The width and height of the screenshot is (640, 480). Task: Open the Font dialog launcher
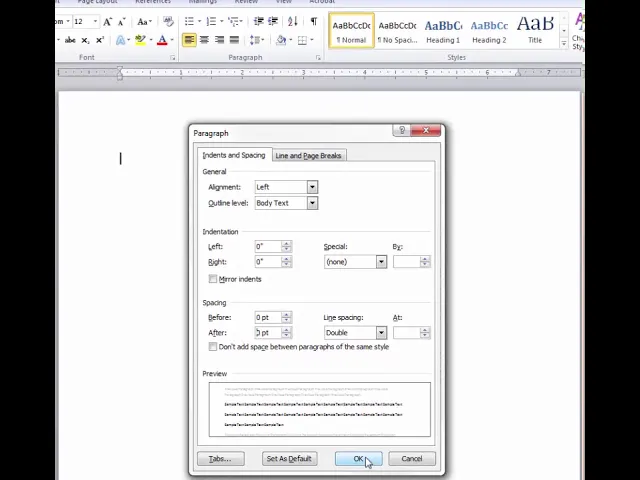point(173,58)
